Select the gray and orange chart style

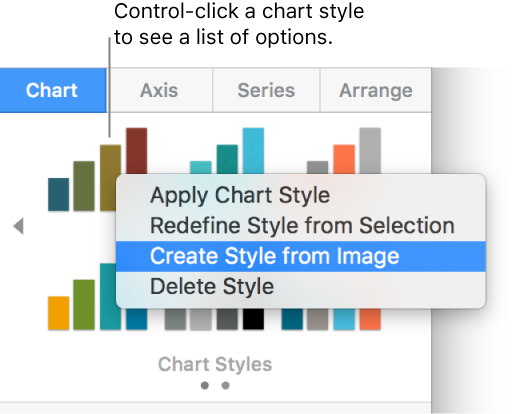(x=344, y=151)
